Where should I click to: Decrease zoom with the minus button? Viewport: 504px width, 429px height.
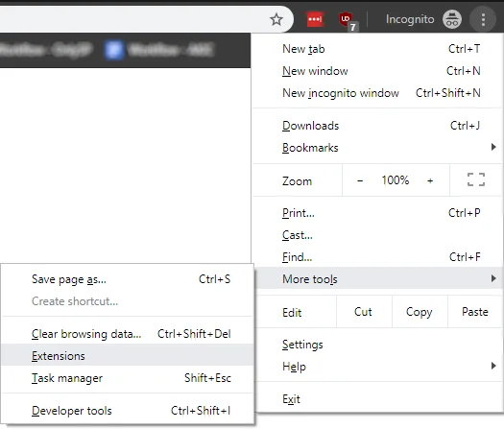click(x=360, y=181)
